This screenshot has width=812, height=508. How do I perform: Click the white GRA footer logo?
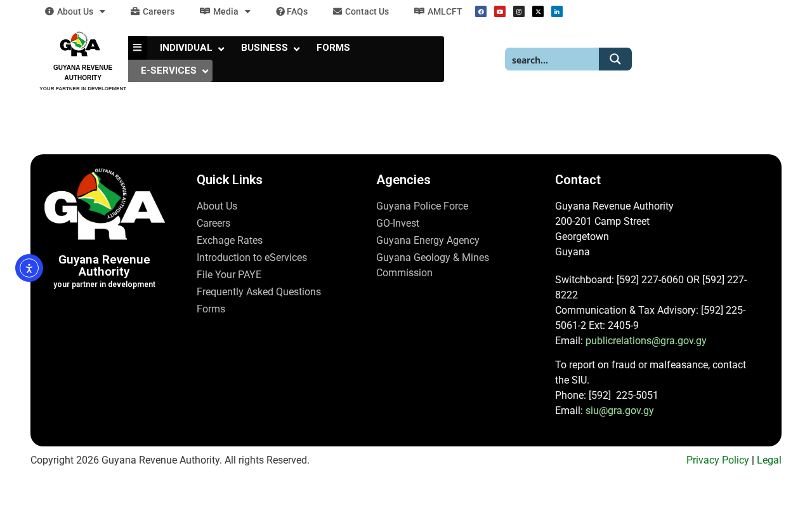pyautogui.click(x=105, y=204)
